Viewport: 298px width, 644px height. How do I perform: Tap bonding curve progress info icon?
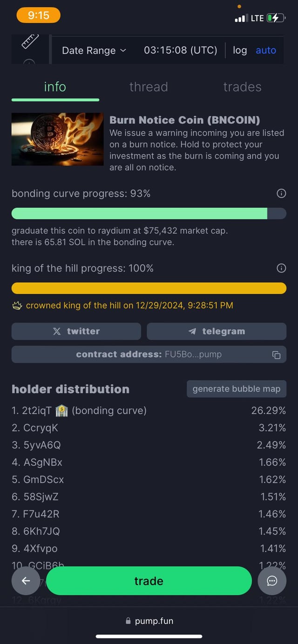point(281,193)
